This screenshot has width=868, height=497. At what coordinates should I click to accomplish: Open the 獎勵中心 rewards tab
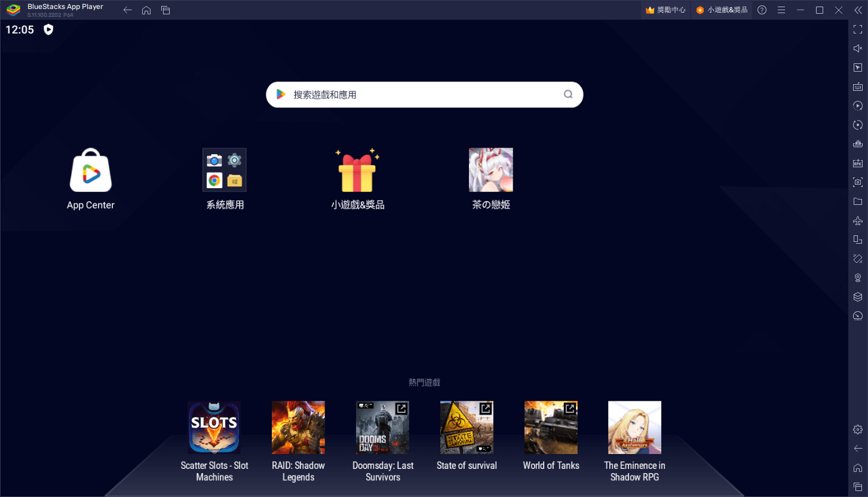(x=665, y=10)
